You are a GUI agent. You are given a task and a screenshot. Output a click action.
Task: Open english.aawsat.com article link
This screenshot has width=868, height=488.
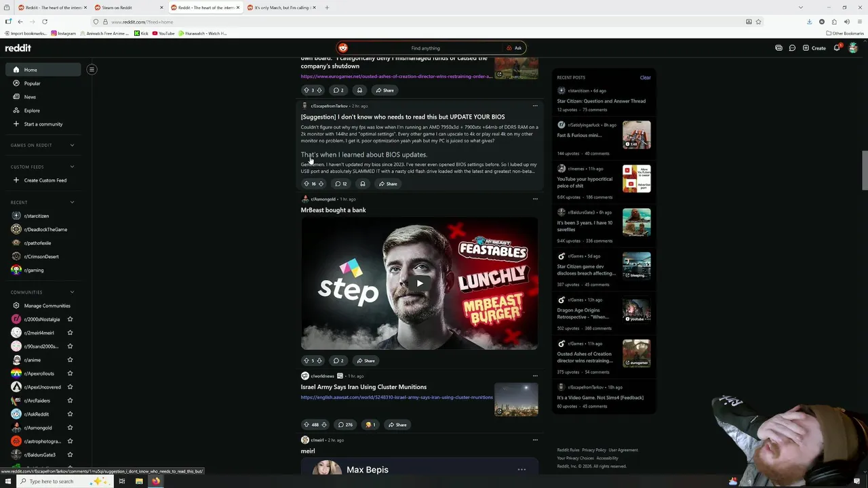pos(397,397)
